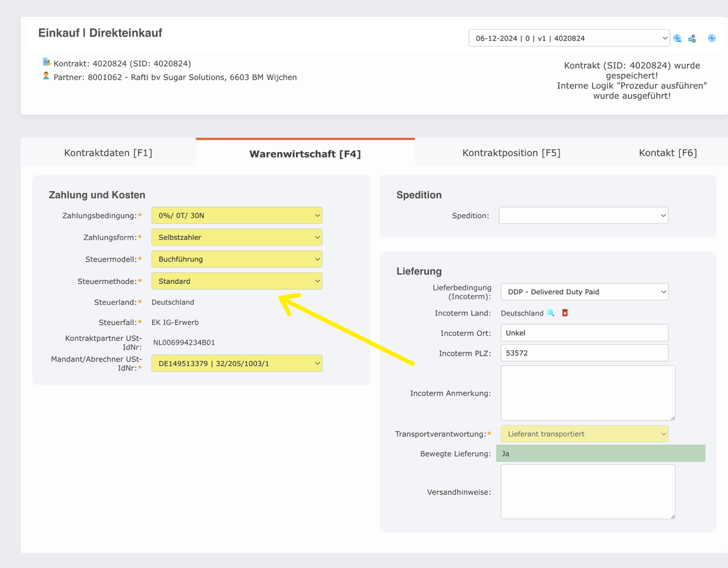The width and height of the screenshot is (728, 568).
Task: Switch to the Kontraktposition tab
Action: pyautogui.click(x=512, y=153)
